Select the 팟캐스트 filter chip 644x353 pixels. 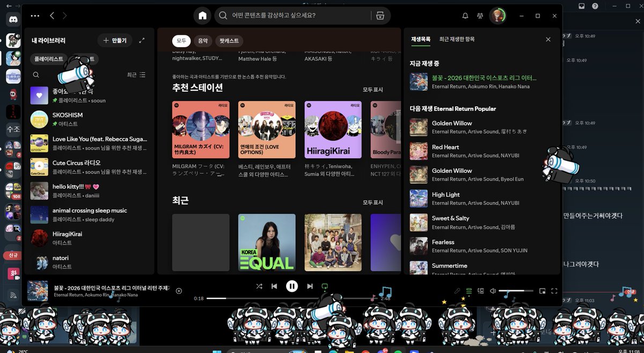[229, 41]
